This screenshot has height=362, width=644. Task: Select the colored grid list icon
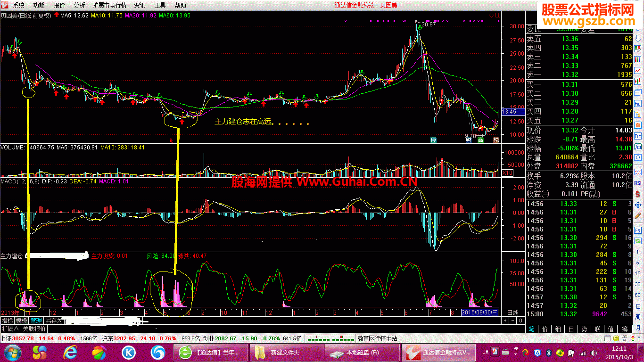(x=637, y=59)
